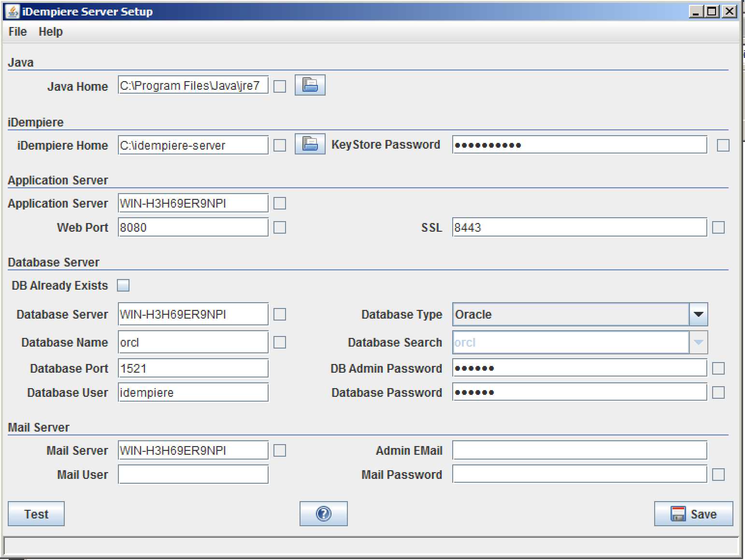Browse for the Java Home folder

click(x=310, y=85)
